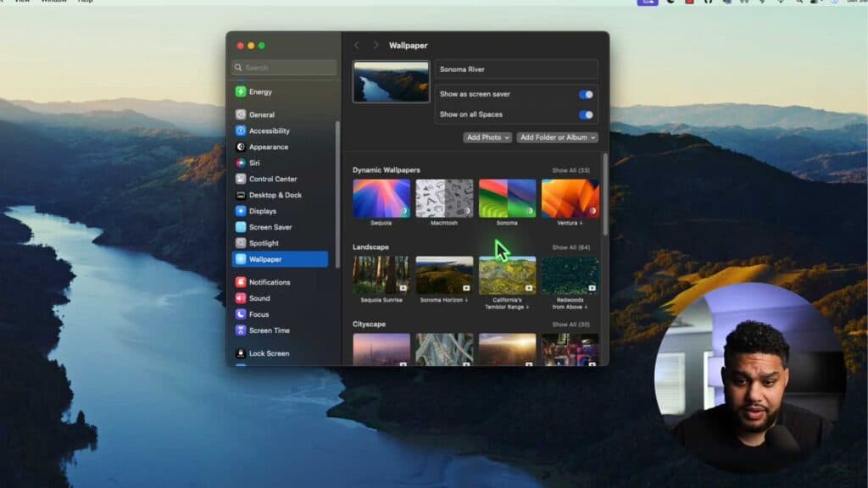Show all 30 Cityscape wallpapers

pyautogui.click(x=570, y=324)
